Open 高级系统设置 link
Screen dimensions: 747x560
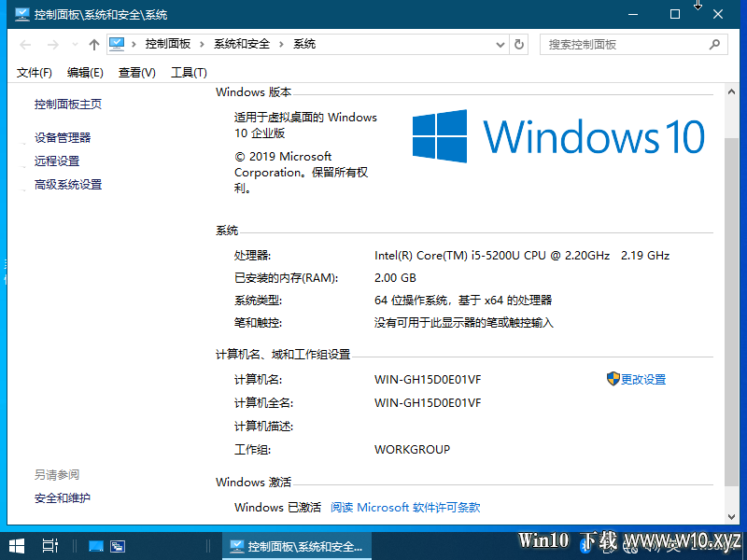tap(68, 184)
